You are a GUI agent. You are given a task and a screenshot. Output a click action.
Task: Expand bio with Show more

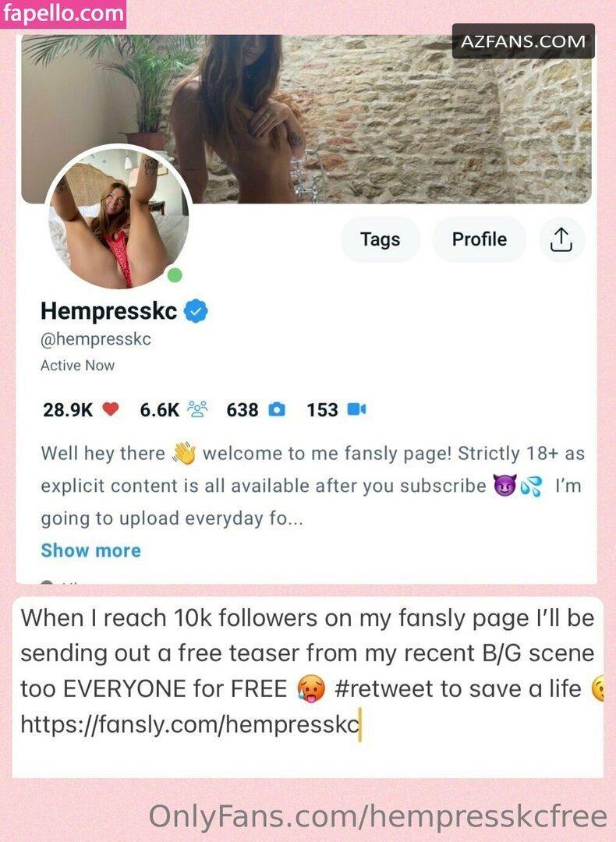[90, 550]
